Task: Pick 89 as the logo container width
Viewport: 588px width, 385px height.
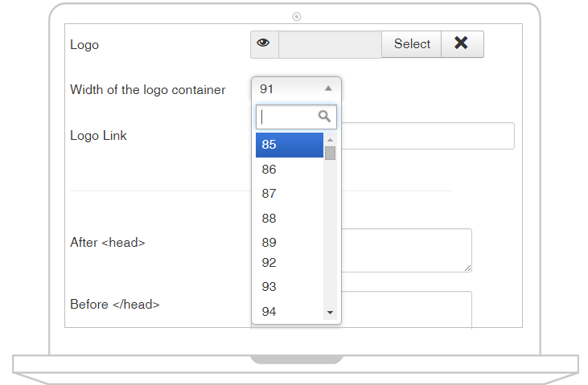Action: (x=289, y=242)
